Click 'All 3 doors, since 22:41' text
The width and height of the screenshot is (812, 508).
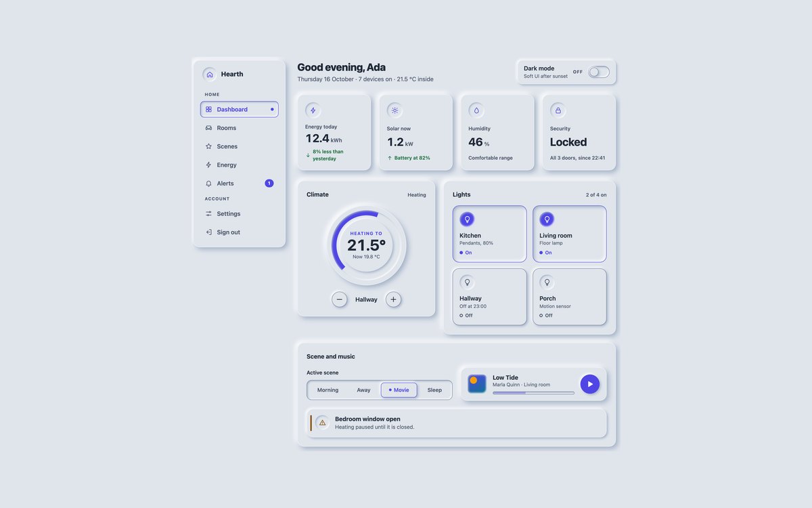578,158
